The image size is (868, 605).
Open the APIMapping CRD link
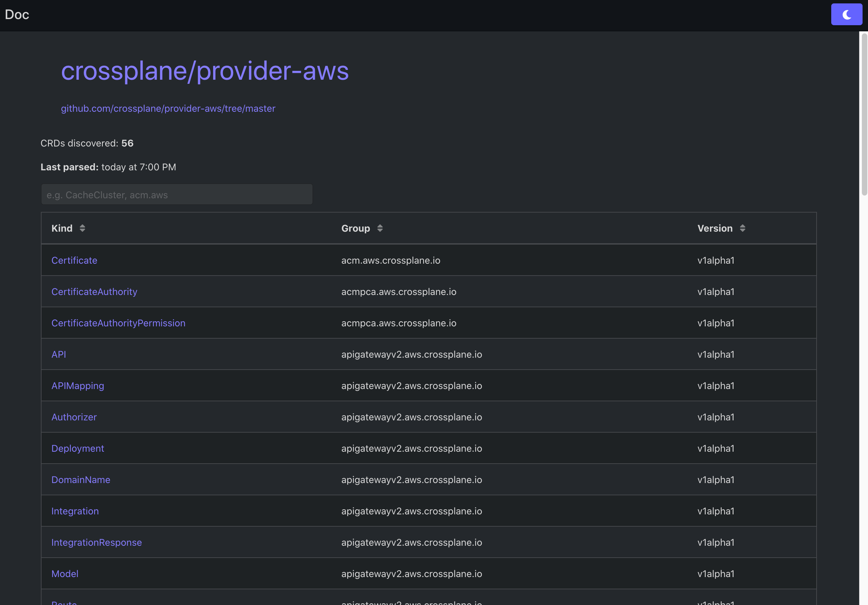click(78, 386)
